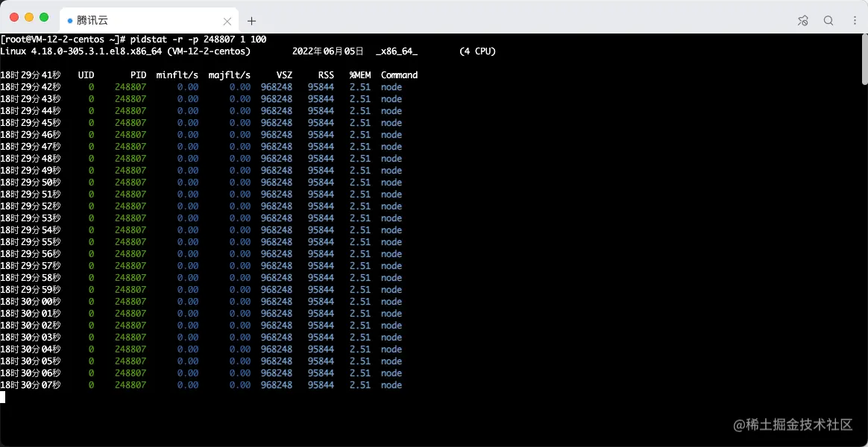Image resolution: width=868 pixels, height=447 pixels.
Task: Click 2.51 in the 18时30分01秒 row
Action: (x=360, y=313)
